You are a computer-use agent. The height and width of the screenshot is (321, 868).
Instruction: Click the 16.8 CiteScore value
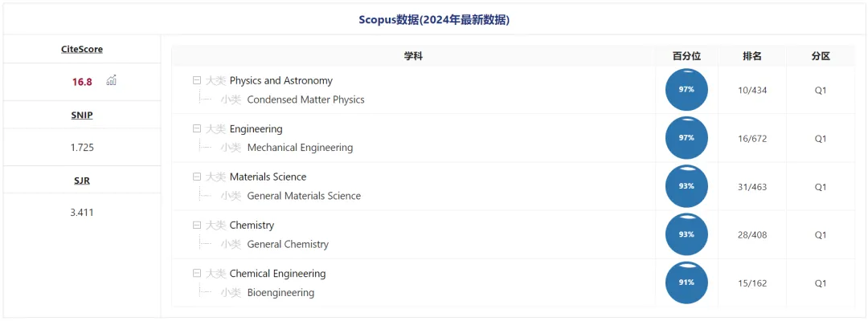[82, 82]
